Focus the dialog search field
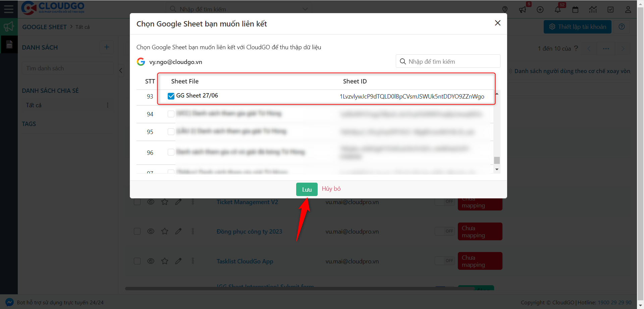 (x=448, y=61)
